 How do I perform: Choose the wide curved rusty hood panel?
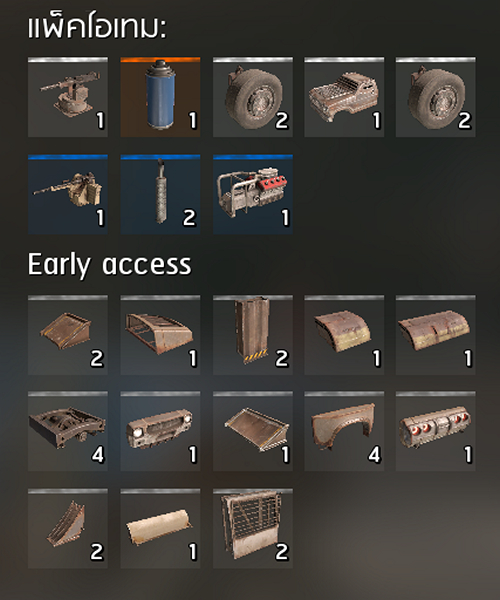[436, 335]
